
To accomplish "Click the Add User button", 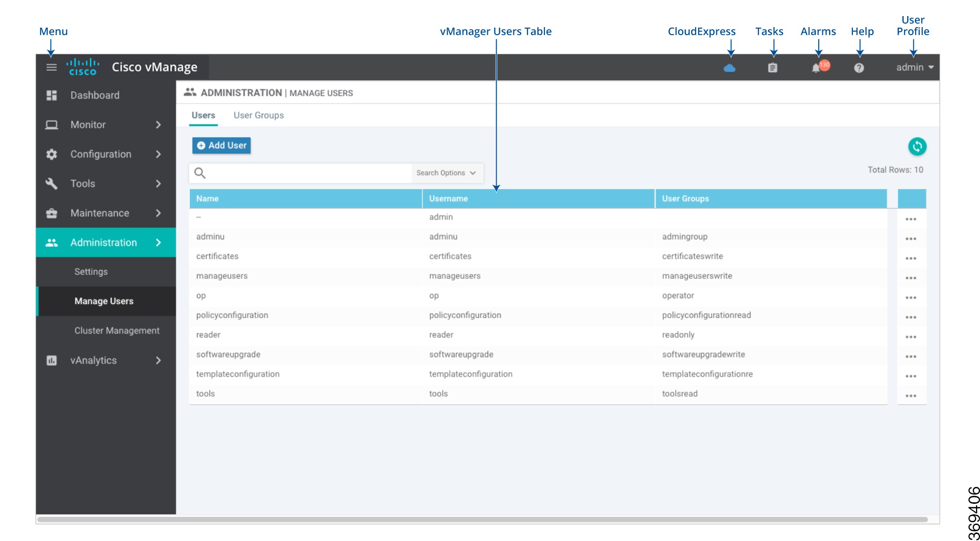I will click(221, 145).
